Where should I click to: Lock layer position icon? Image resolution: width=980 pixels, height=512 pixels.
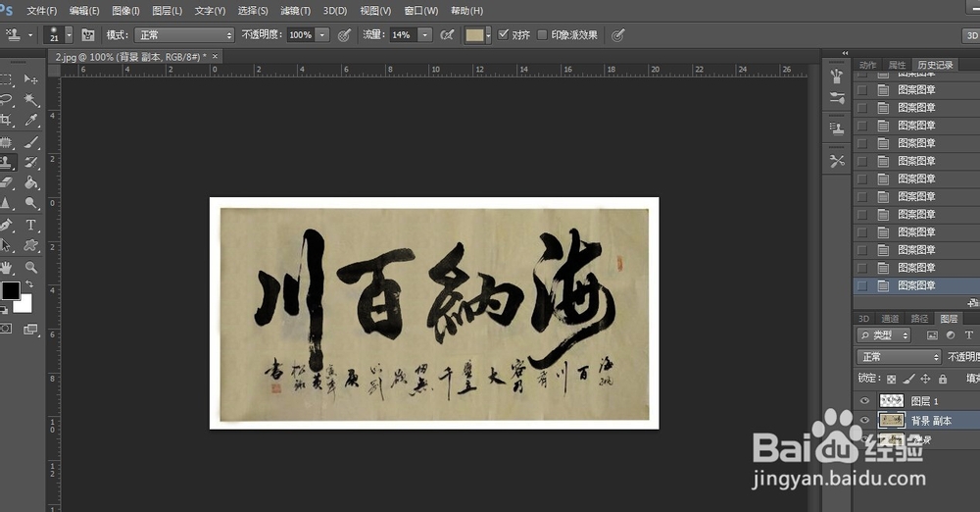tap(926, 379)
